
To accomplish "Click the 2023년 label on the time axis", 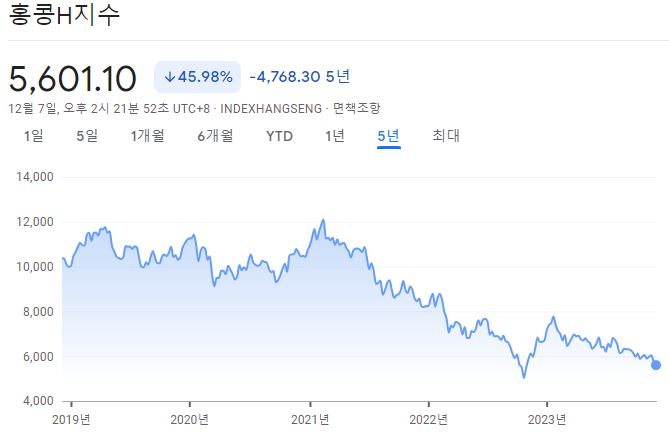I will tap(547, 418).
